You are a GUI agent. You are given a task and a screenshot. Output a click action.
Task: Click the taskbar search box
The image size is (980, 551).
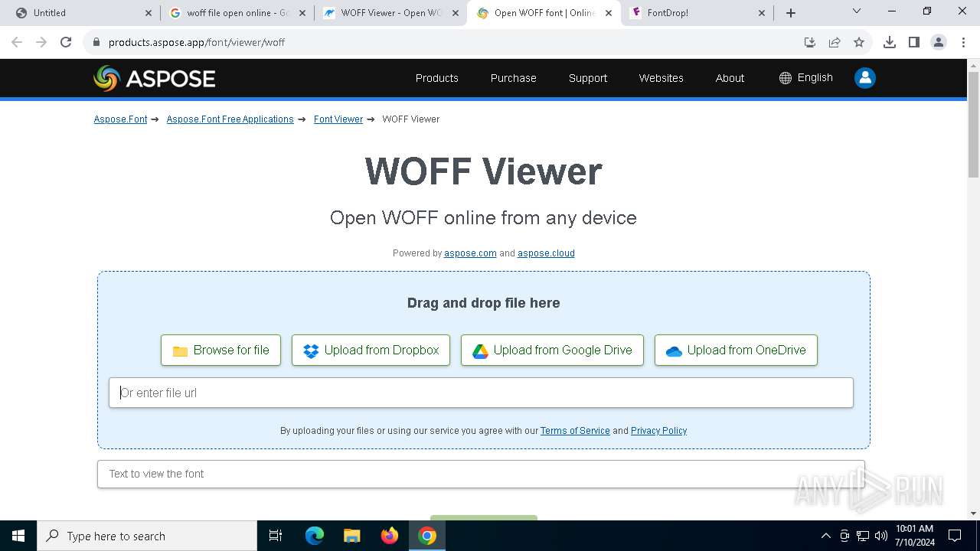147,536
